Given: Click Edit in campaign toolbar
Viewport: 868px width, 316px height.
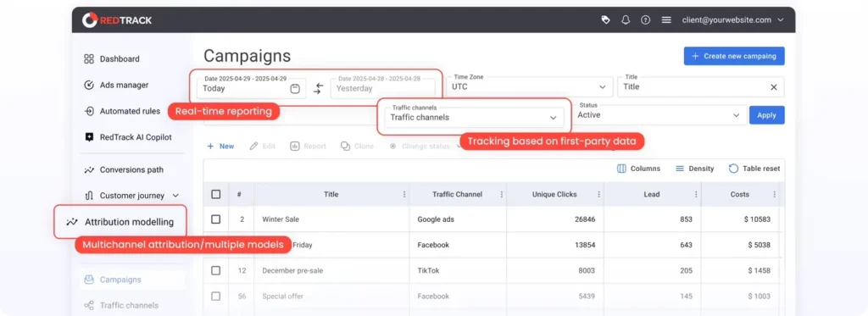Looking at the screenshot, I should 263,146.
